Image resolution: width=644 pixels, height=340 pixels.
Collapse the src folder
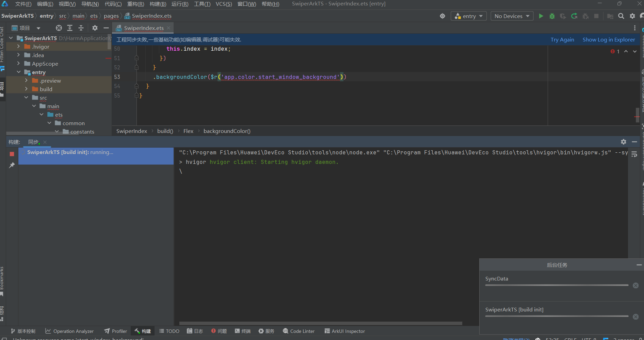point(26,98)
